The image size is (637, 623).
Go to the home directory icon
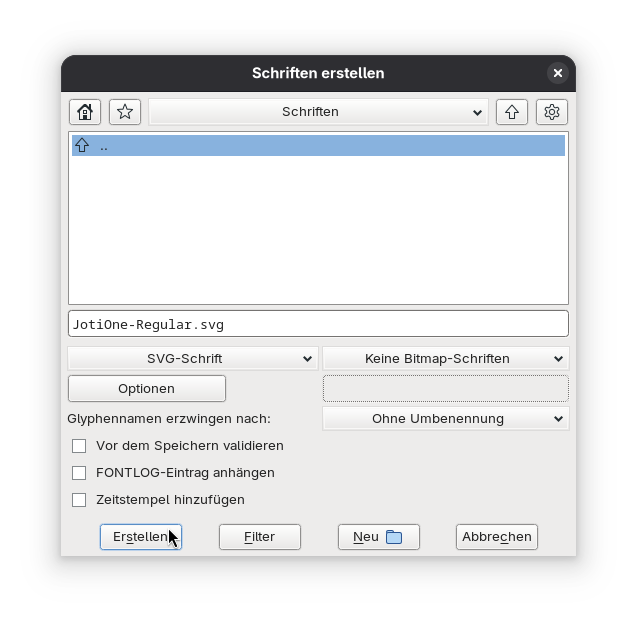[x=85, y=112]
